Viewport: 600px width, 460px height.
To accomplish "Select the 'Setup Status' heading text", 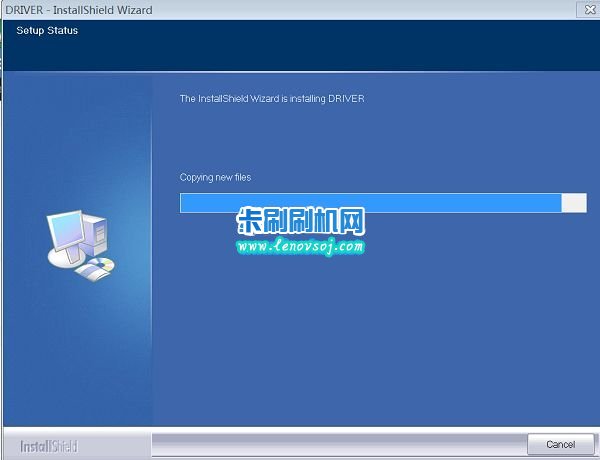I will (x=47, y=30).
